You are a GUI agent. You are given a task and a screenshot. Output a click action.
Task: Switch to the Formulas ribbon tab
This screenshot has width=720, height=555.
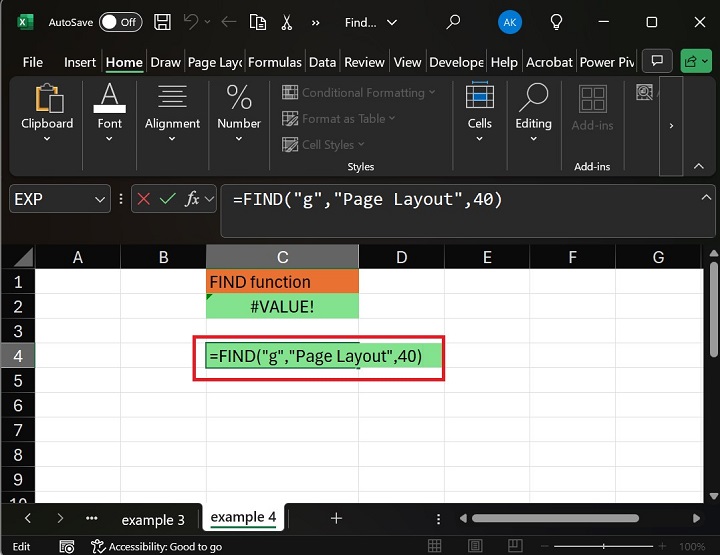coord(275,62)
